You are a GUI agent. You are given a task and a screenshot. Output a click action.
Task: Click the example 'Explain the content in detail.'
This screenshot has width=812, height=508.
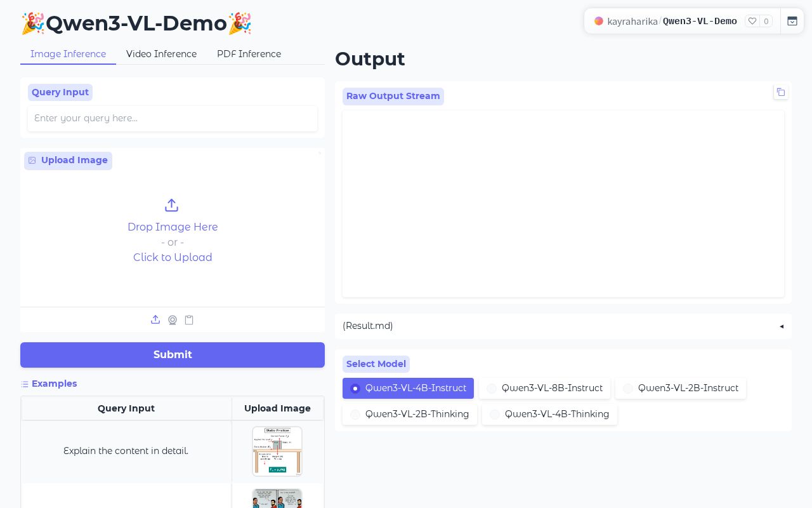pyautogui.click(x=126, y=451)
